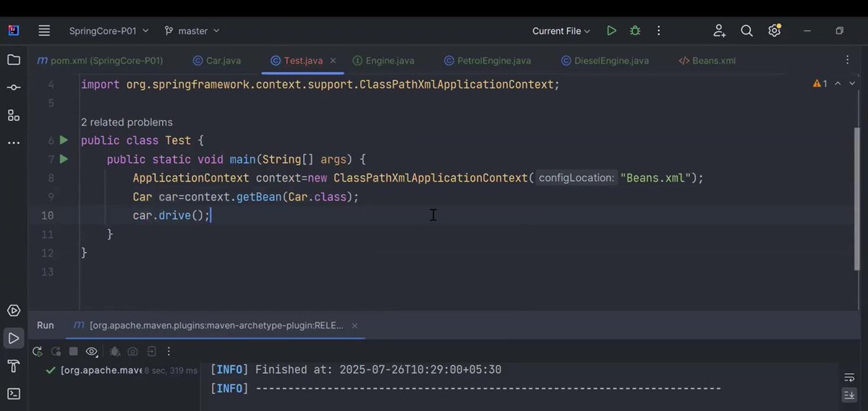Click the stop process square button
This screenshot has height=411, width=868.
(x=73, y=352)
